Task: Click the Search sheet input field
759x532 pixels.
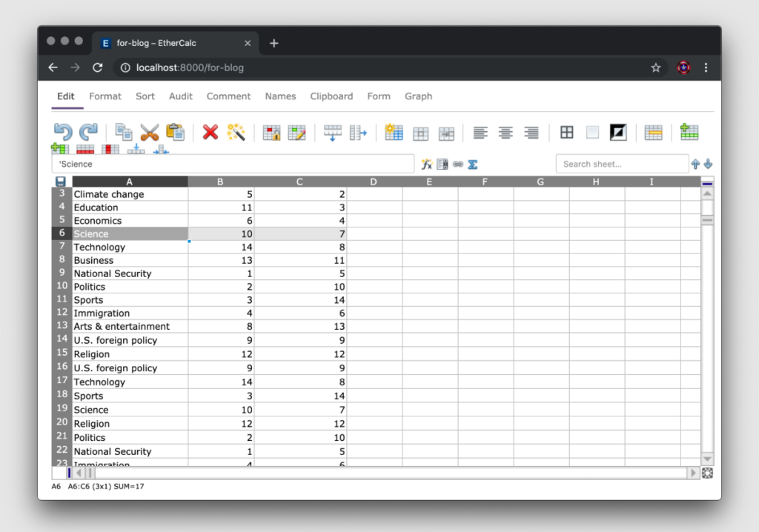Action: tap(621, 164)
